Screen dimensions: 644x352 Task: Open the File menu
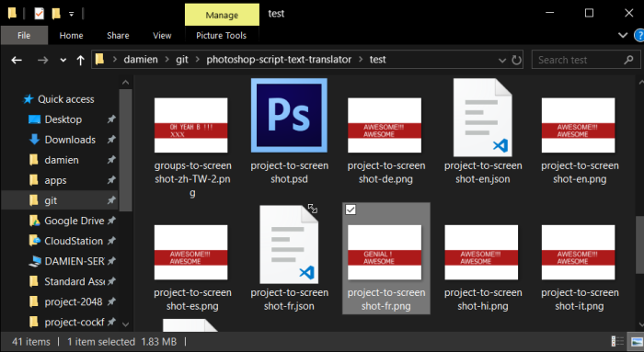(24, 35)
